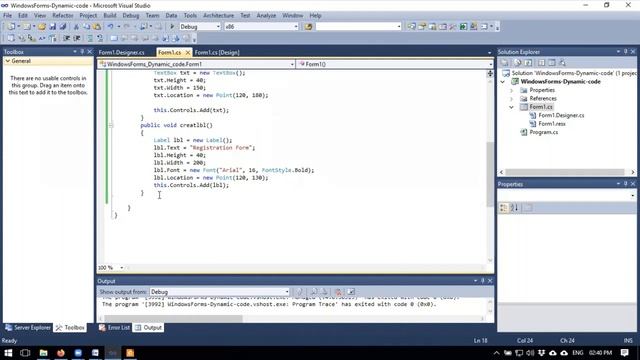Close the Form1.cs editor tab

[188, 52]
